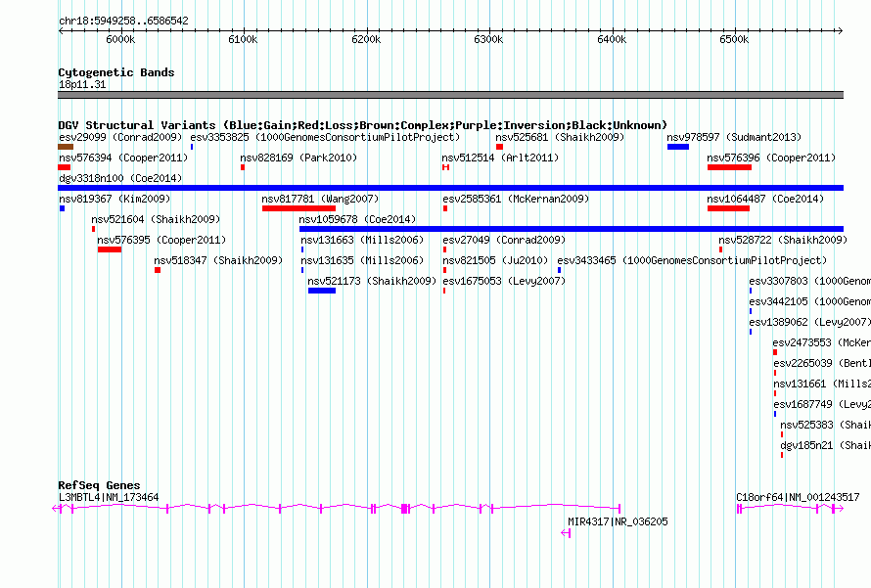Screen dimensions: 871x588
Task: Click the L3MBTL4|NM_173464 gene label
Action: (109, 497)
